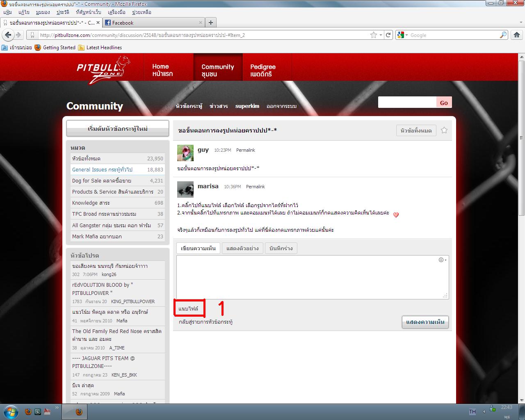This screenshot has width=525, height=420.
Task: Launch Firefox from quick launch bar
Action: (x=28, y=411)
